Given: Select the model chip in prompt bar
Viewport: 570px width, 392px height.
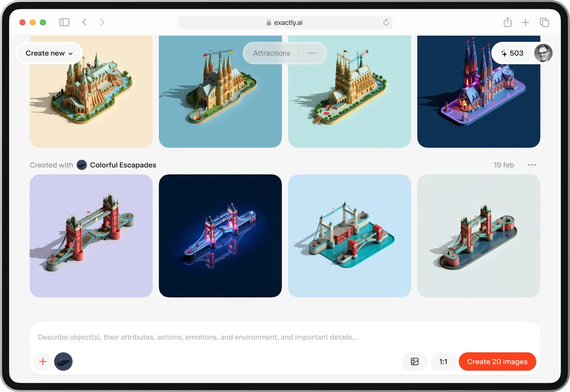Looking at the screenshot, I should pos(63,362).
